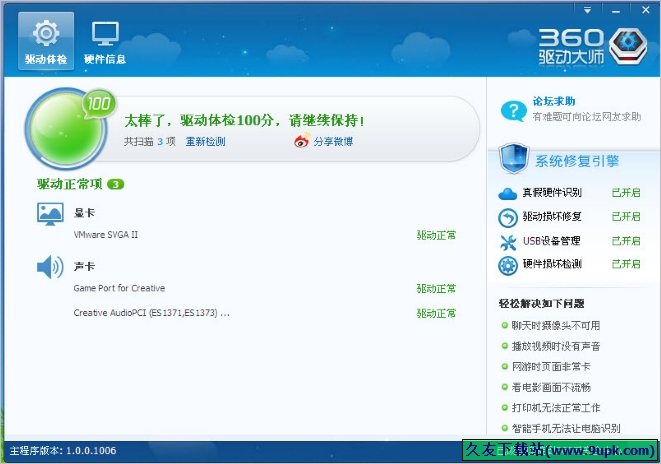Image resolution: width=661 pixels, height=464 pixels.
Task: Click the USB设备管理 tools icon
Action: click(x=508, y=242)
